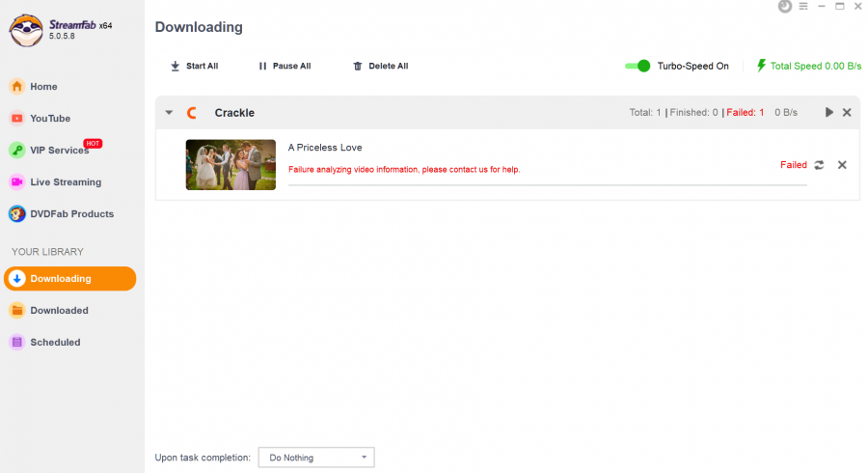Click the Downloading arrow icon
The image size is (868, 473).
[17, 279]
